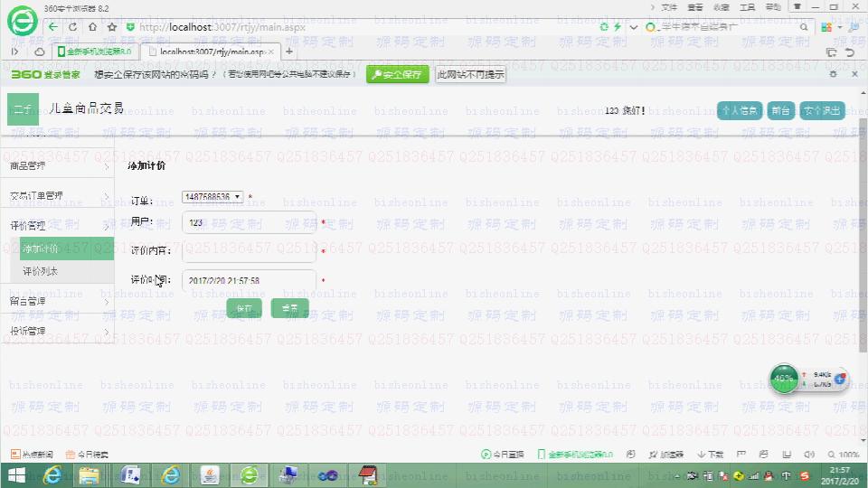Open 热点新闻 link in status bar

click(x=33, y=455)
